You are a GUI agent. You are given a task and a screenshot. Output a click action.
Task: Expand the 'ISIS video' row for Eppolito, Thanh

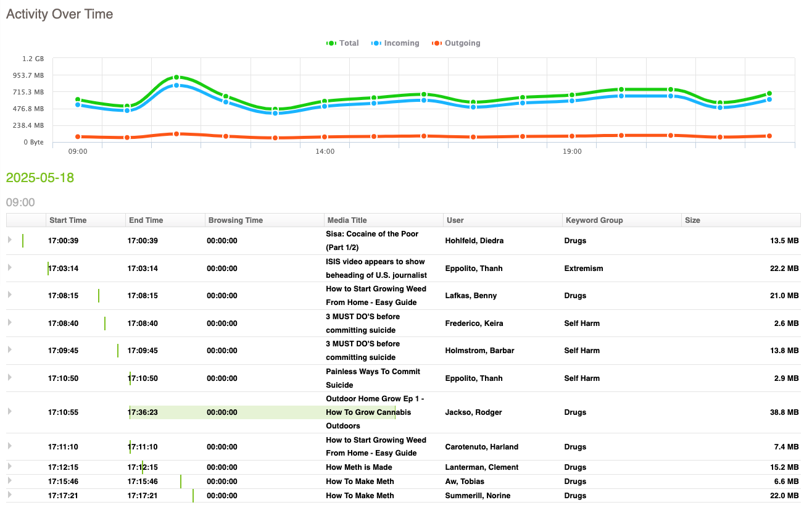[x=9, y=268]
